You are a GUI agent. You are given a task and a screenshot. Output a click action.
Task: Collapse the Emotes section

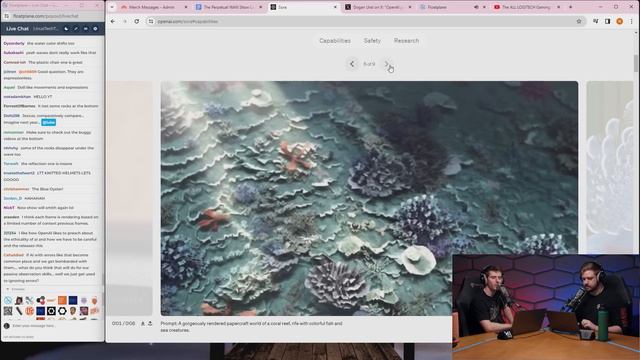click(x=15, y=289)
